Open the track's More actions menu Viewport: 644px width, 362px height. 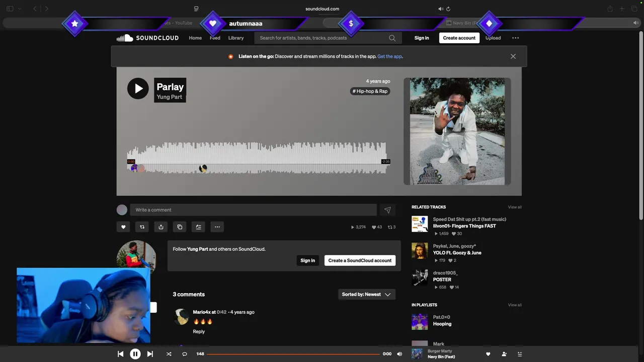[217, 227]
